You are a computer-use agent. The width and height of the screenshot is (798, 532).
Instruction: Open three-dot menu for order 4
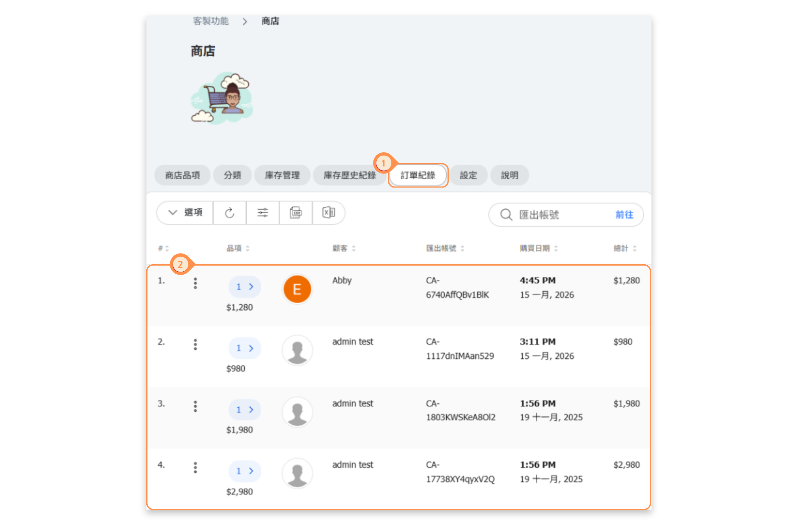pos(195,467)
